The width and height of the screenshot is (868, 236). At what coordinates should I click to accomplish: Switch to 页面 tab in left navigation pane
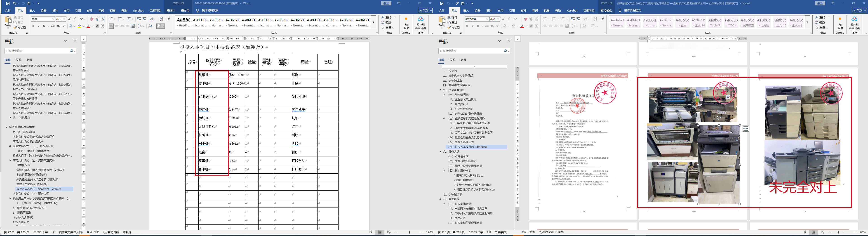19,60
